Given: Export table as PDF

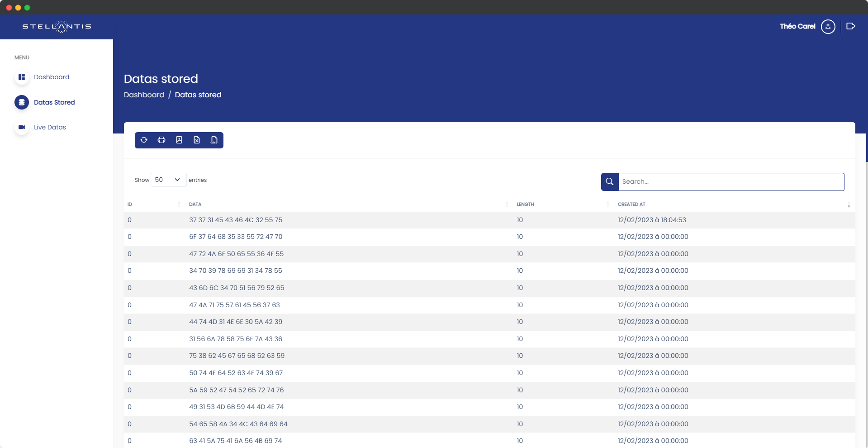Looking at the screenshot, I should coord(179,140).
